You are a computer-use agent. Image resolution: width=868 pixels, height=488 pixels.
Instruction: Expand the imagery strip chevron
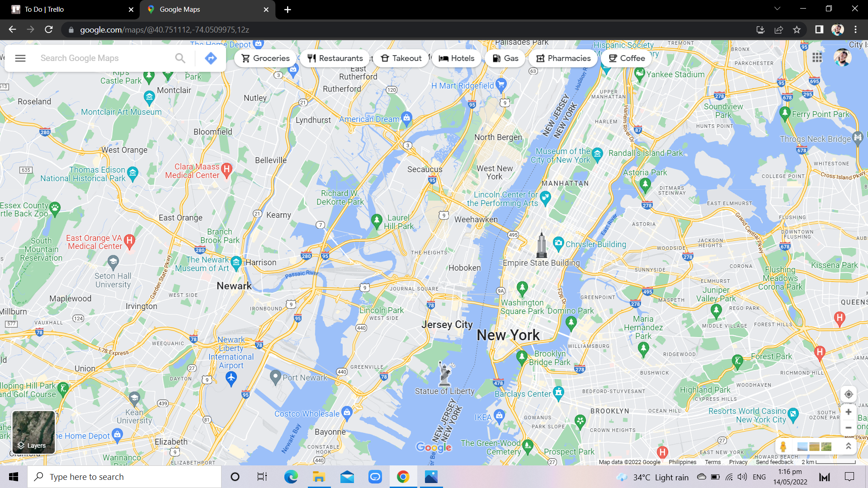pos(849,446)
